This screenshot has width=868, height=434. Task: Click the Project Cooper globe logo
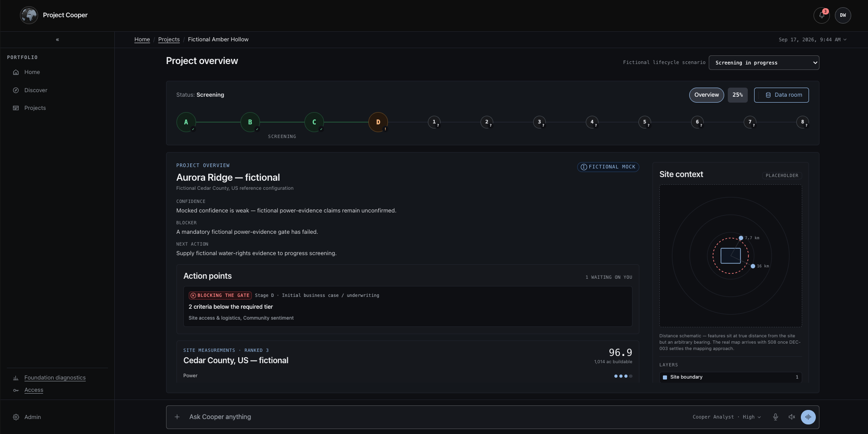click(x=29, y=15)
